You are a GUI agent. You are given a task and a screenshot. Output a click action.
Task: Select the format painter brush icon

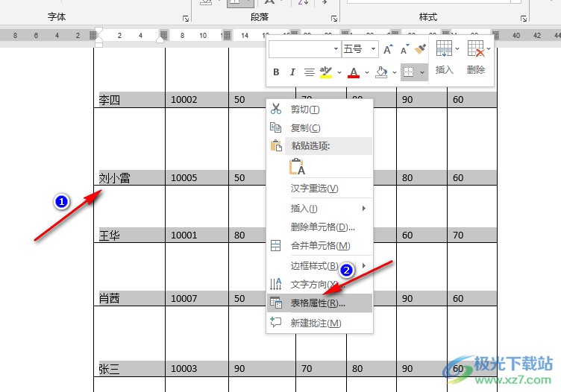(x=421, y=49)
